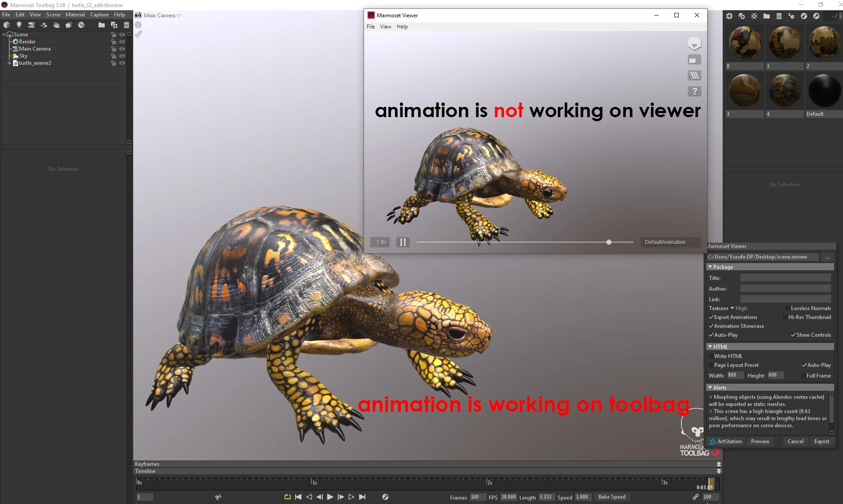Click the ArtStation upload button
Screen dimensions: 843x504
click(x=726, y=441)
